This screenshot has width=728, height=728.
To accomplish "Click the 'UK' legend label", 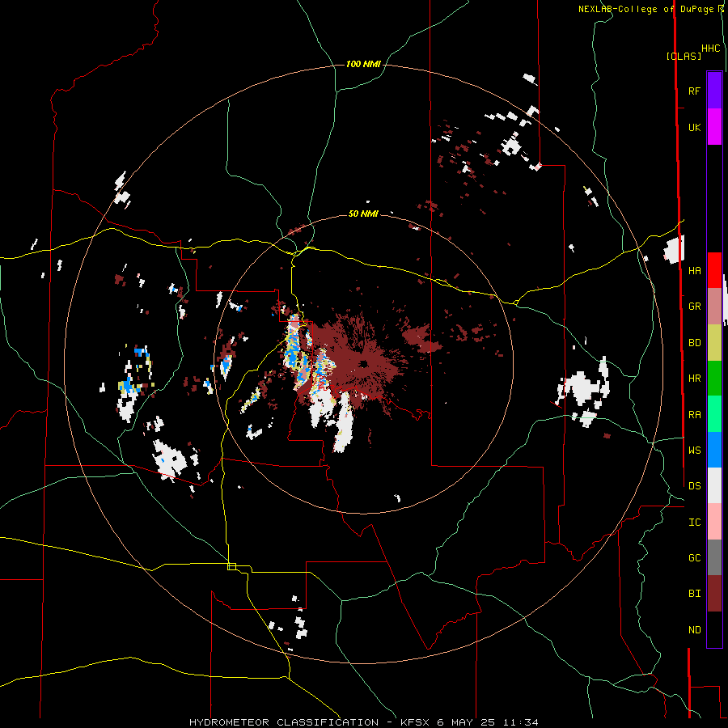I will pos(694,127).
